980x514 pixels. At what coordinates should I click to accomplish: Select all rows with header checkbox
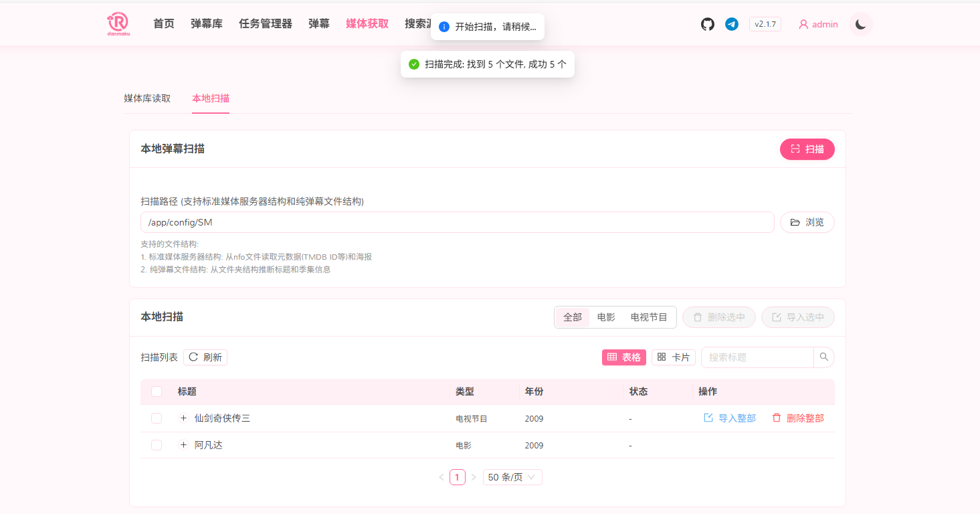(157, 392)
